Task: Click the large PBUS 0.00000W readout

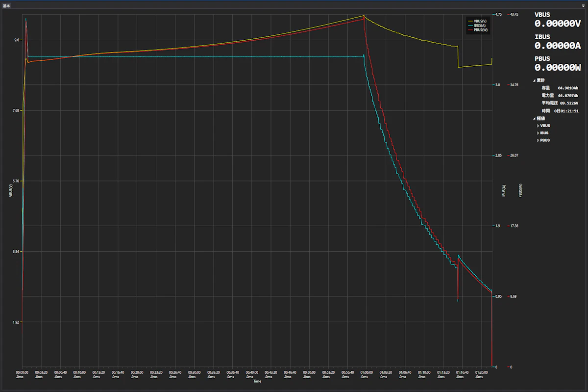Action: click(x=558, y=68)
